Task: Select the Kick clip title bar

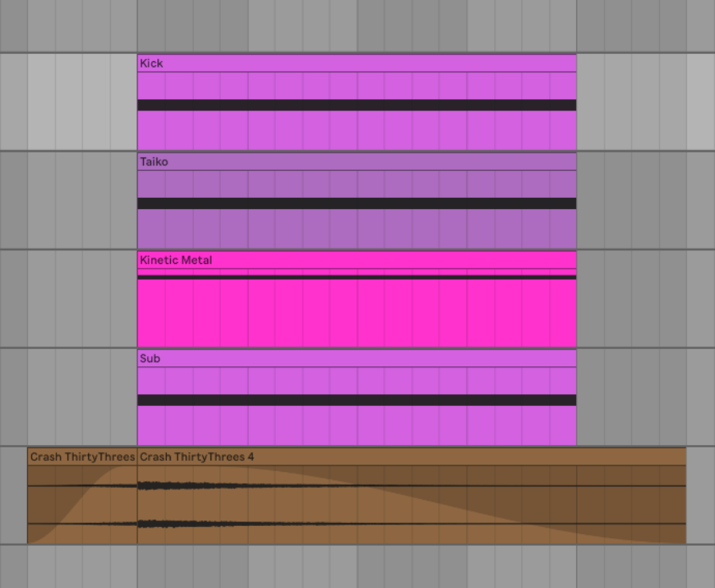Action: pos(356,64)
